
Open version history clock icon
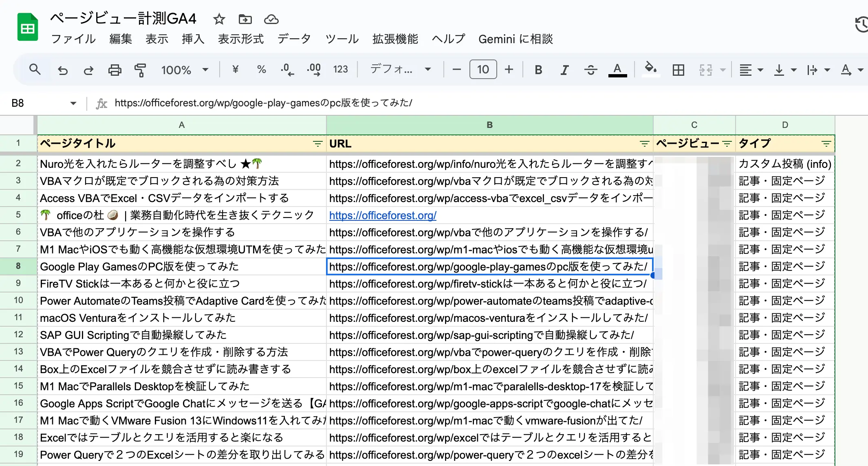pyautogui.click(x=861, y=24)
